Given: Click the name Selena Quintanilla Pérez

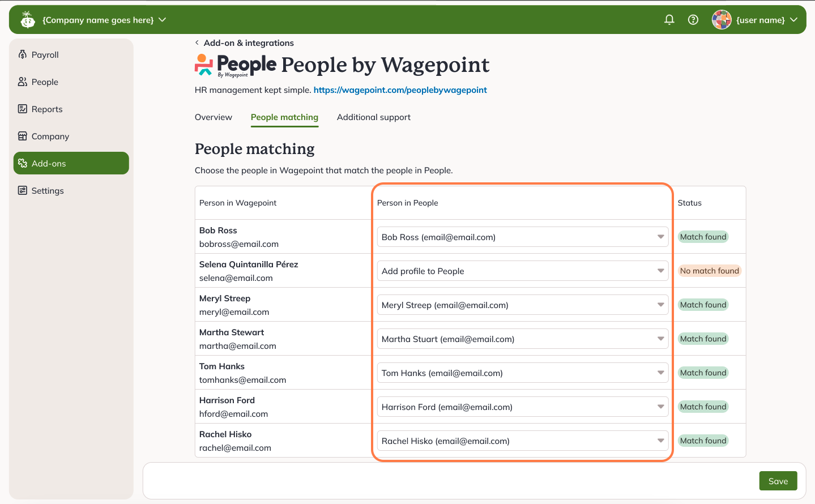Looking at the screenshot, I should point(249,264).
